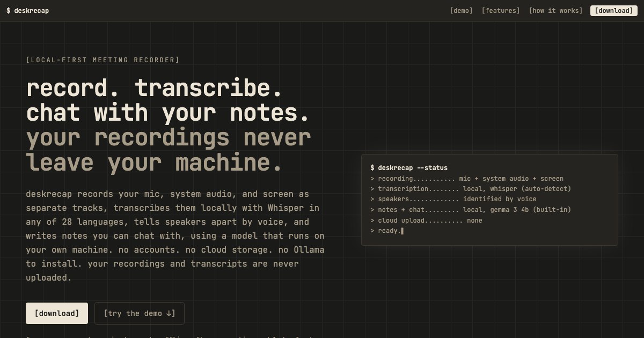644x338 pixels.
Task: Click the 'notes + chat' status line
Action: click(471, 210)
